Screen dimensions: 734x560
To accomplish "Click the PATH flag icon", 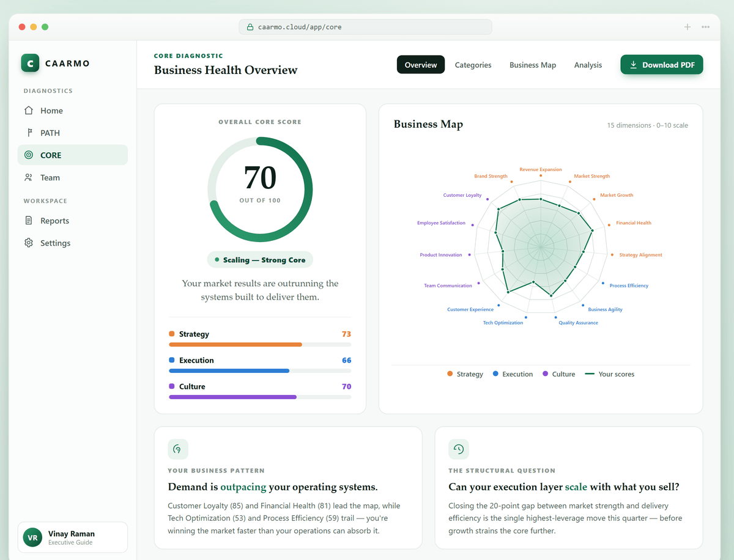I will pyautogui.click(x=29, y=133).
